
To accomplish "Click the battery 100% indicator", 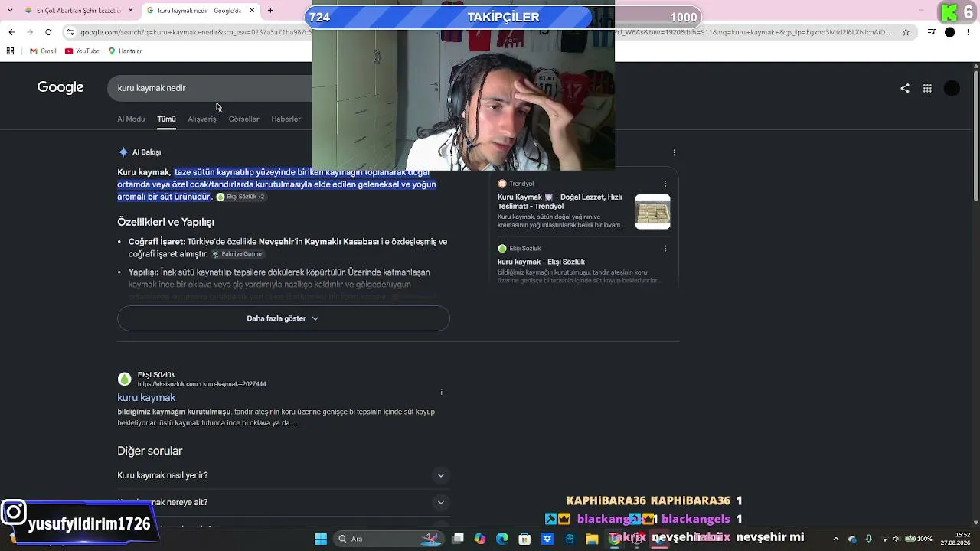I will pyautogui.click(x=920, y=539).
